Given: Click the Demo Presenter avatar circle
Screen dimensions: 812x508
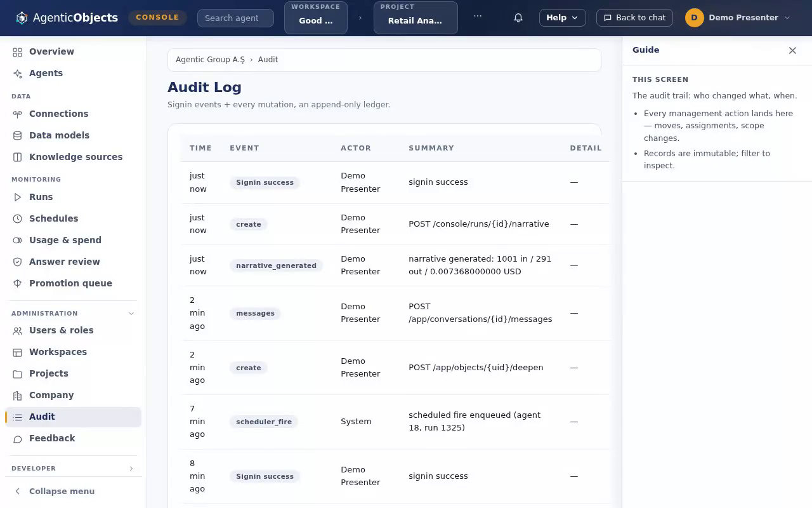Looking at the screenshot, I should coord(694,18).
